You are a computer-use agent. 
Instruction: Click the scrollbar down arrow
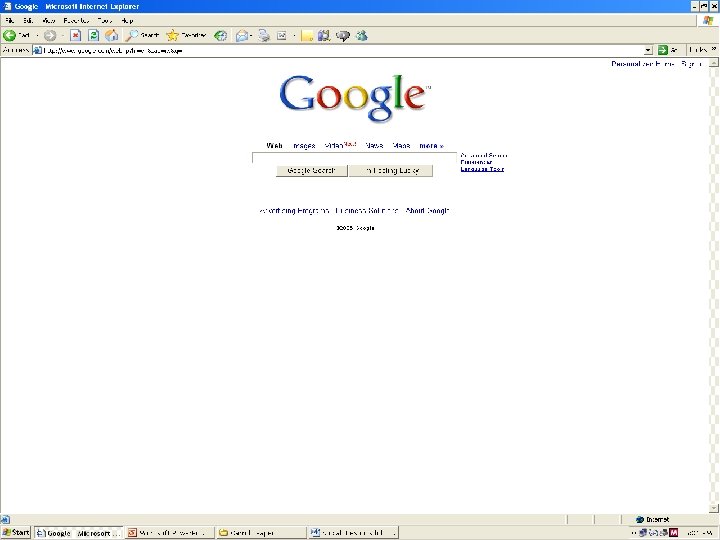tap(714, 507)
